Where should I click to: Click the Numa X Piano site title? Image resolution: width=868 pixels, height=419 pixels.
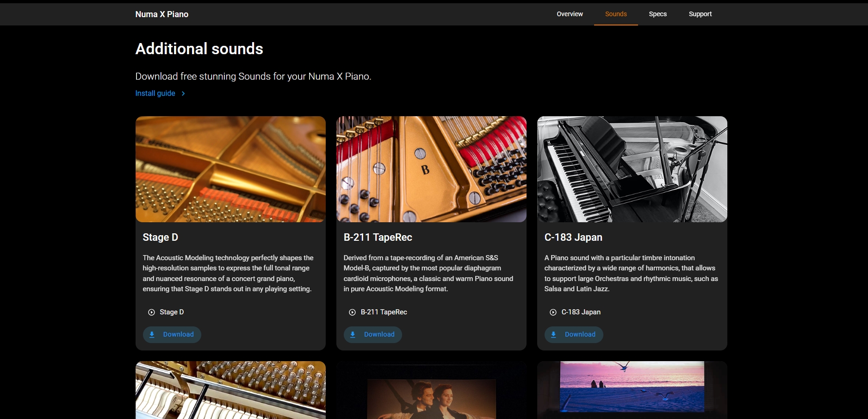click(161, 14)
